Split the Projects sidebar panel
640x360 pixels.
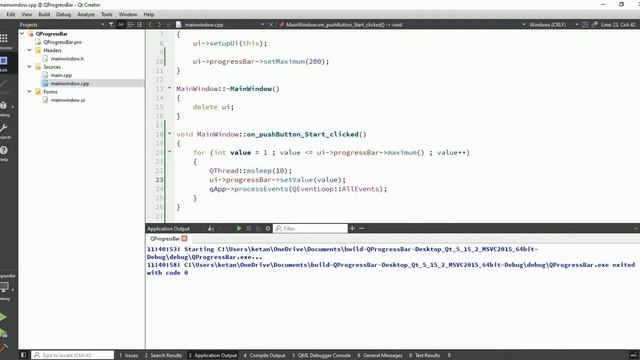click(x=130, y=24)
